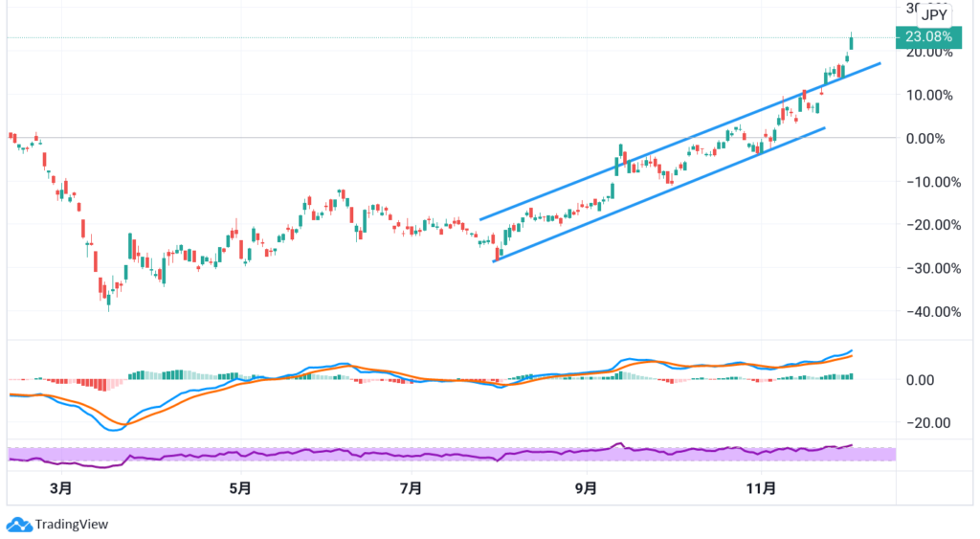Select the lower blue channel trend line
The image size is (980, 539).
click(x=660, y=193)
